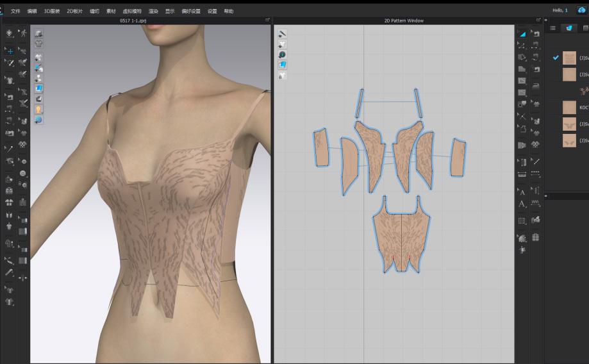Screen dimensions: 589x364
Task: Click the globe icon in 3D viewport toolbar
Action: (39, 120)
